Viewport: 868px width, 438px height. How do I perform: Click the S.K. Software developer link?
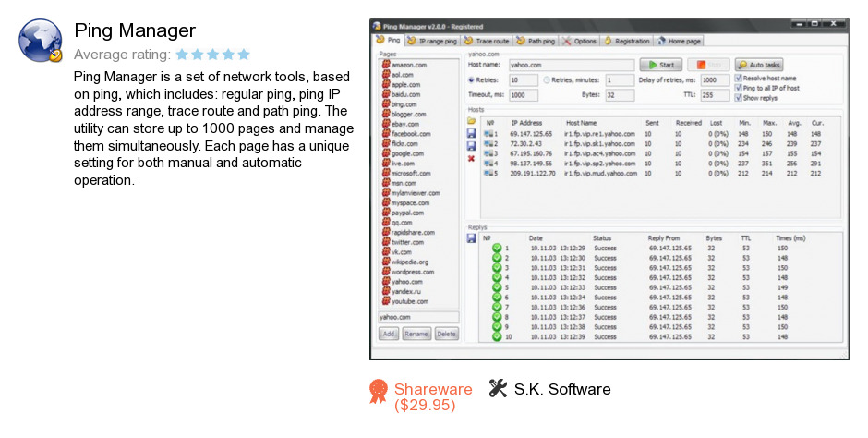point(561,389)
